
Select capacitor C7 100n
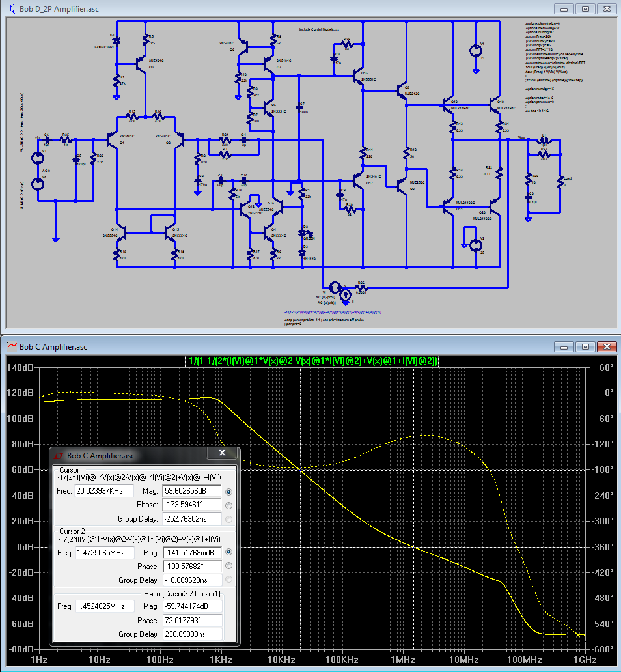click(x=299, y=108)
